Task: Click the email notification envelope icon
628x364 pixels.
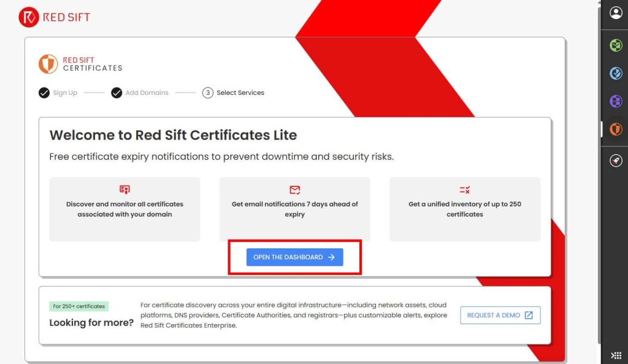Action: [x=295, y=189]
